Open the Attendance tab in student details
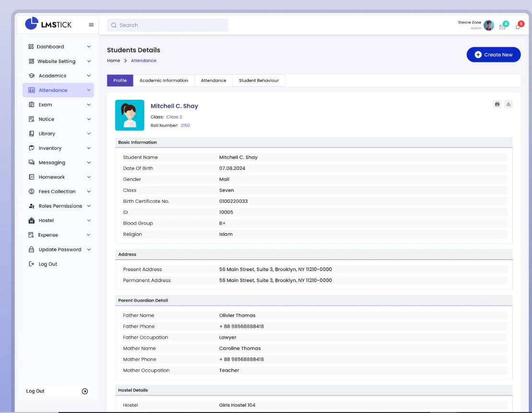This screenshot has width=532, height=413. point(213,81)
